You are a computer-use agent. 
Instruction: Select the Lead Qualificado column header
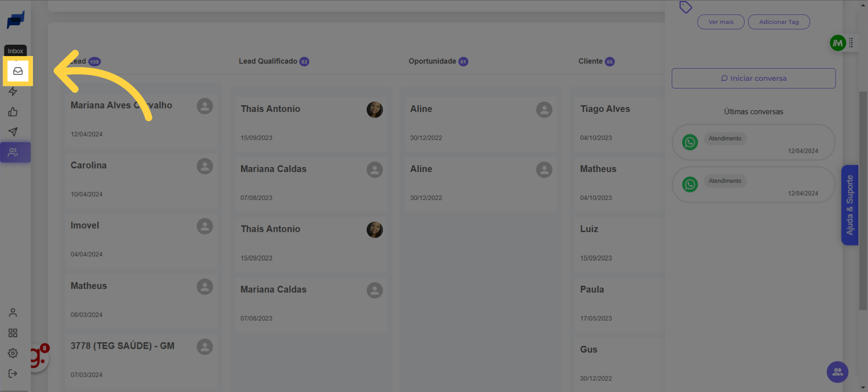click(x=268, y=61)
